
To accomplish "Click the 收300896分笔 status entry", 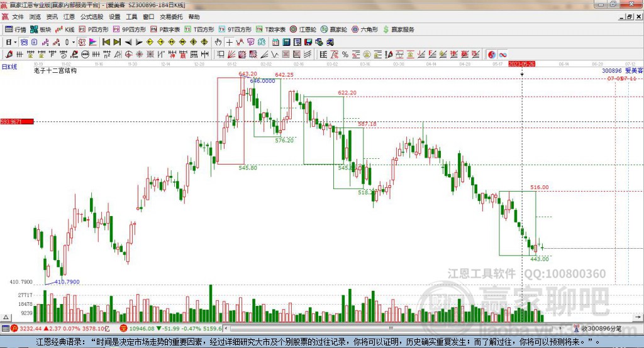I will point(597,329).
